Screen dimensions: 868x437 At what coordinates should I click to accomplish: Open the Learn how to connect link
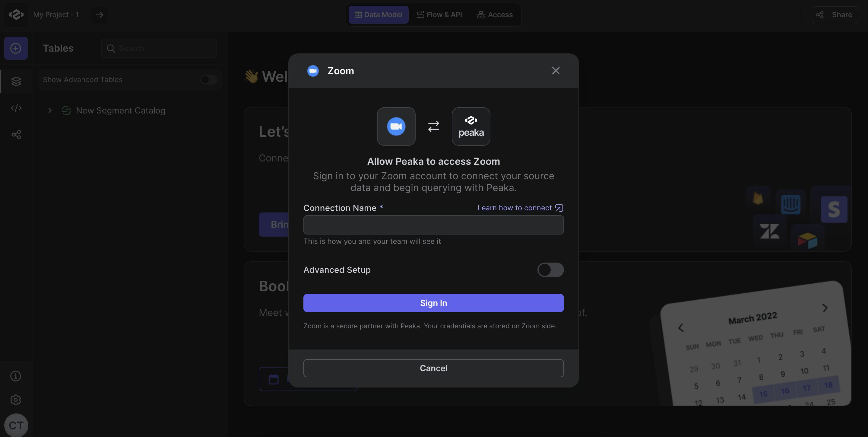click(x=520, y=208)
